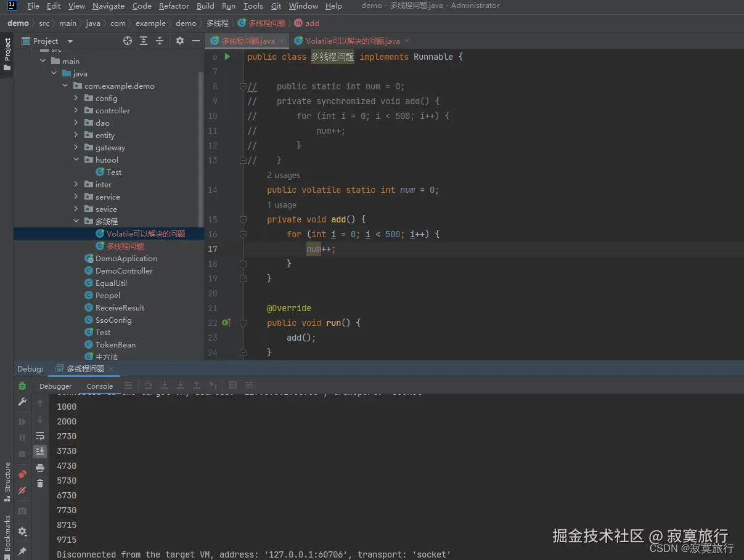Click the Force Step Into icon
744x560 pixels.
click(181, 386)
